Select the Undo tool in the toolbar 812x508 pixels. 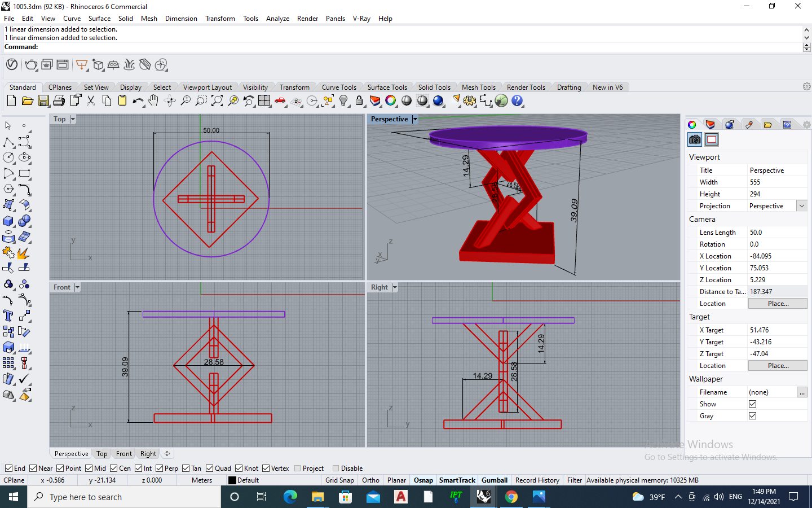click(x=138, y=101)
